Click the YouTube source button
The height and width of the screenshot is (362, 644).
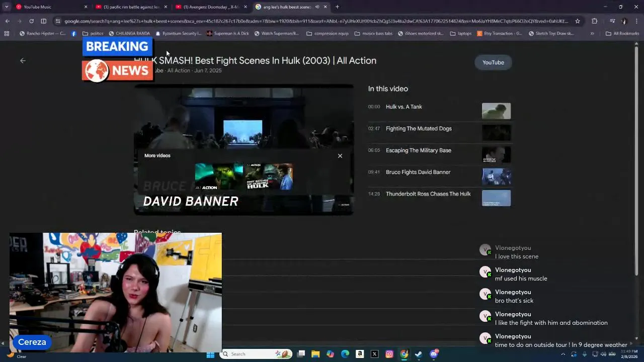point(493,62)
